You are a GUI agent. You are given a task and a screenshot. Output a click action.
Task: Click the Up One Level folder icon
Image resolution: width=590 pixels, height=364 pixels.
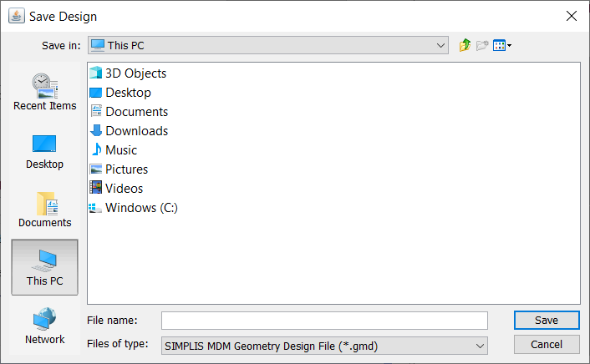[465, 45]
